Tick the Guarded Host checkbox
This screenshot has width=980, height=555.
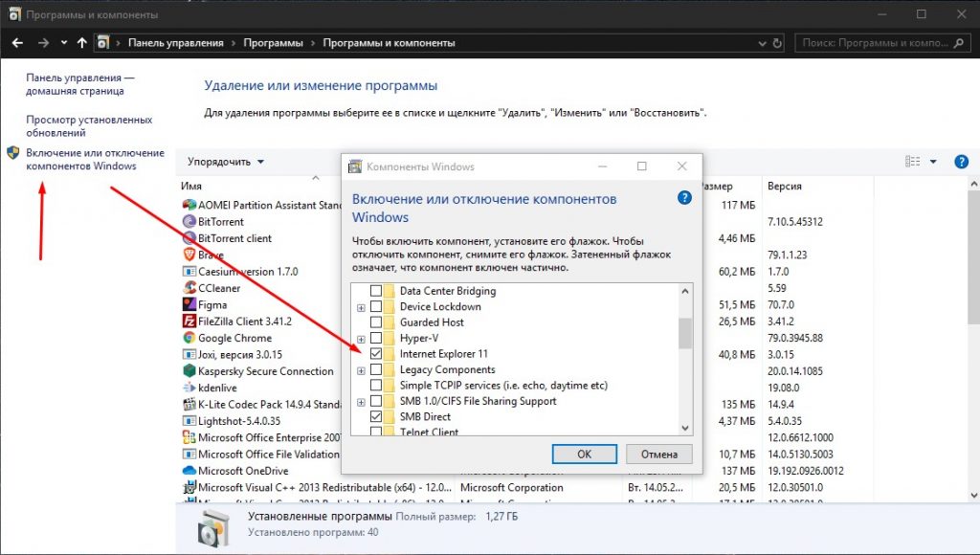point(376,322)
